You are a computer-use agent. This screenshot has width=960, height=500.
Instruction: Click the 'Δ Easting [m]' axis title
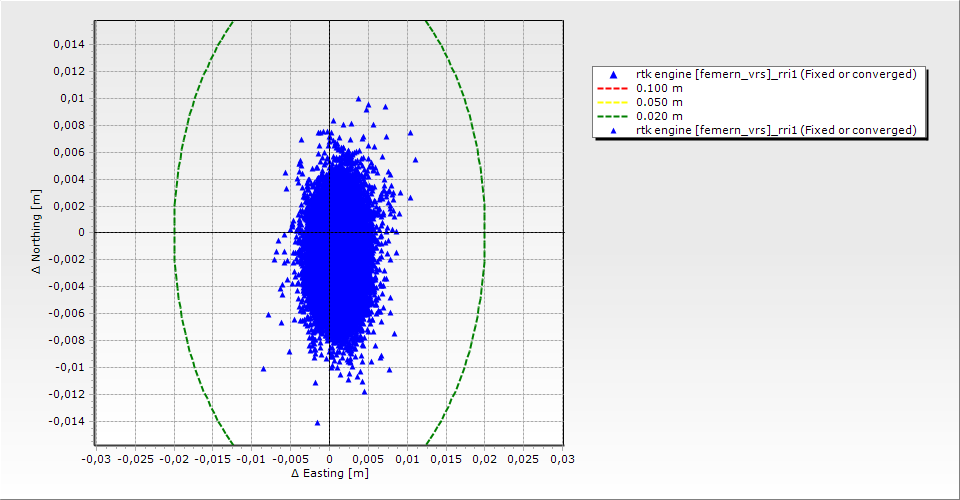329,473
